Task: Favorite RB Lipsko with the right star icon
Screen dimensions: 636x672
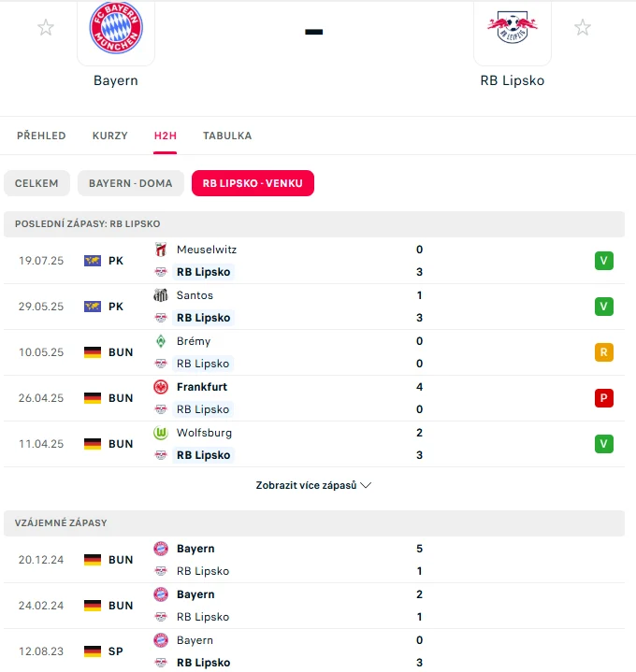Action: click(x=583, y=27)
